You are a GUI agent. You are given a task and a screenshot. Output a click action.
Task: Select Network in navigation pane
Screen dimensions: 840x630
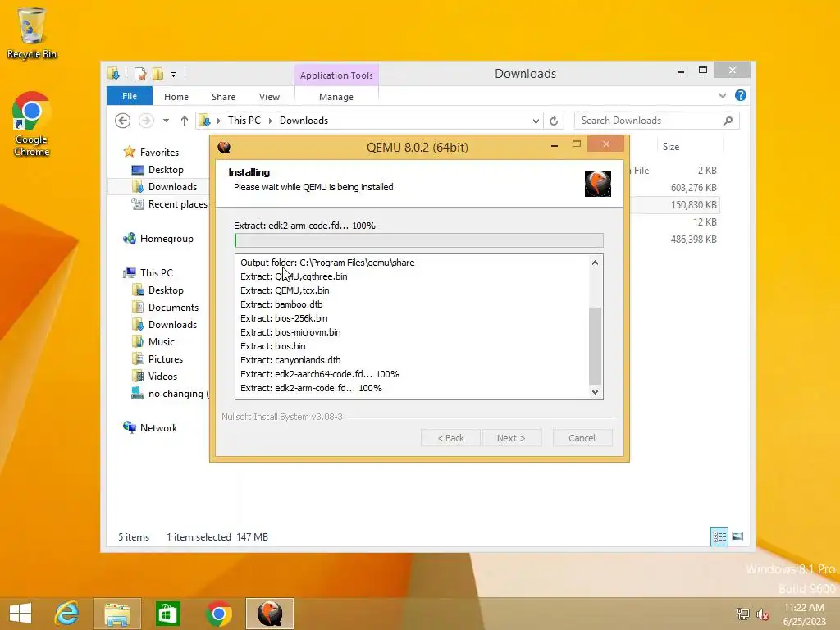click(151, 428)
